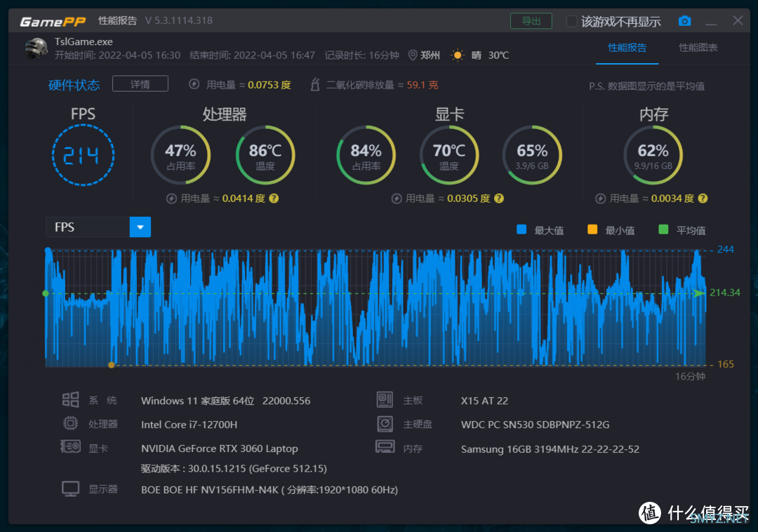The image size is (758, 532).
Task: Click the processor chip icon in specs list
Action: (71, 424)
